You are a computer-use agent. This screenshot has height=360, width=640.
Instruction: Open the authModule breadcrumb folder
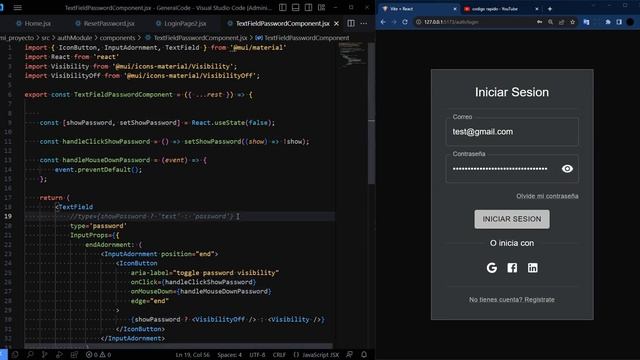[x=75, y=38]
